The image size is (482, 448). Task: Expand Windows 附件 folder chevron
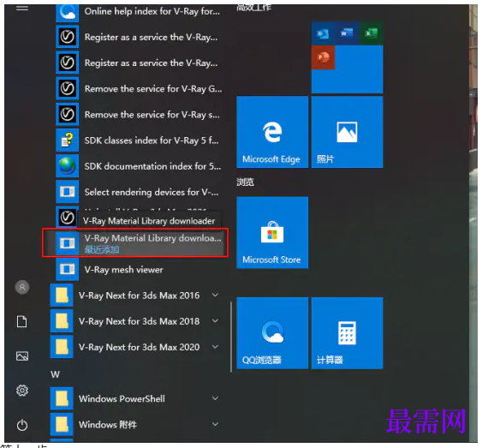(215, 424)
